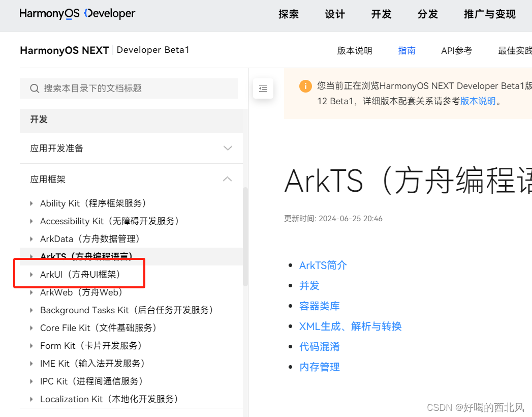
Task: Open the 容器类库 link
Action: click(x=320, y=306)
